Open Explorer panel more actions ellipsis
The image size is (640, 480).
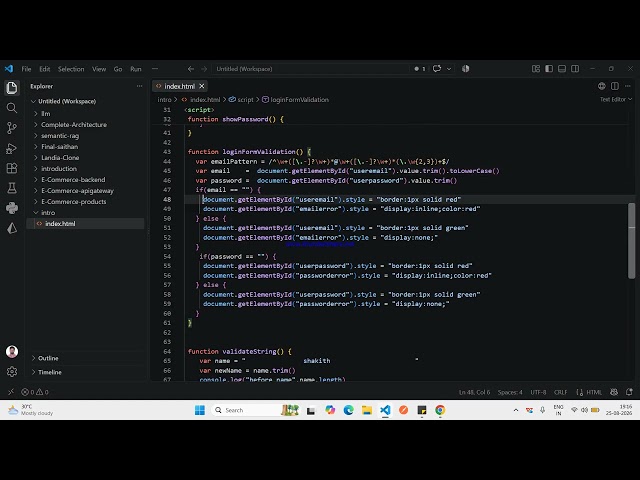pos(140,86)
